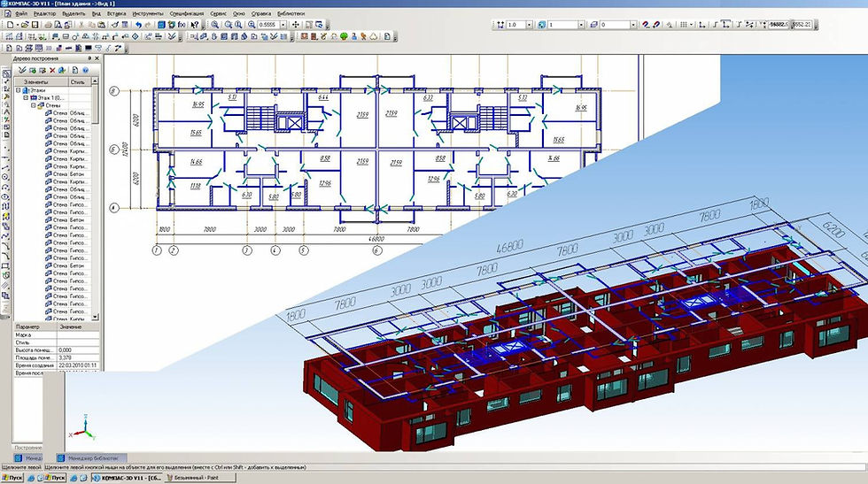Viewport: 868px width, 484px height.
Task: Open the Файл menu
Action: pyautogui.click(x=21, y=14)
